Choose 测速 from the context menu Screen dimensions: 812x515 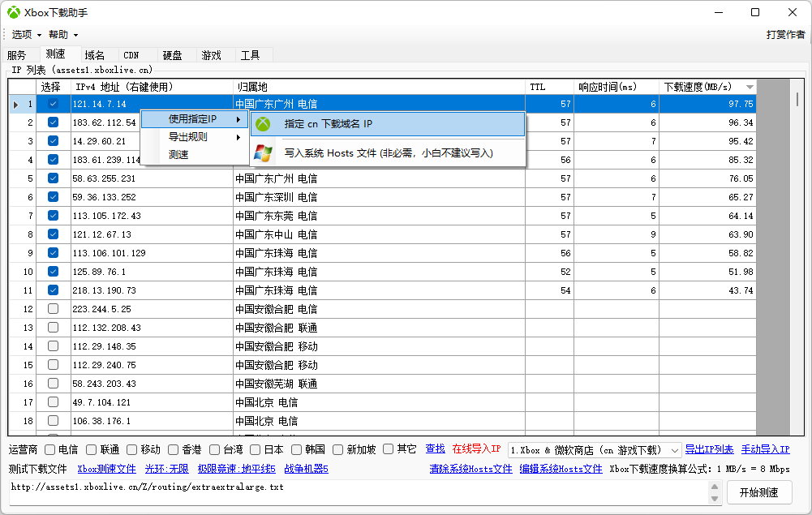pyautogui.click(x=195, y=155)
